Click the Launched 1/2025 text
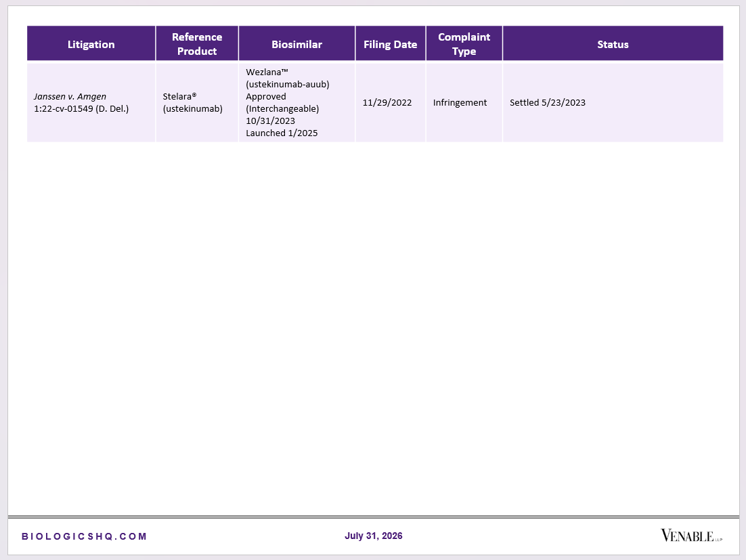The height and width of the screenshot is (560, 746). (x=282, y=133)
